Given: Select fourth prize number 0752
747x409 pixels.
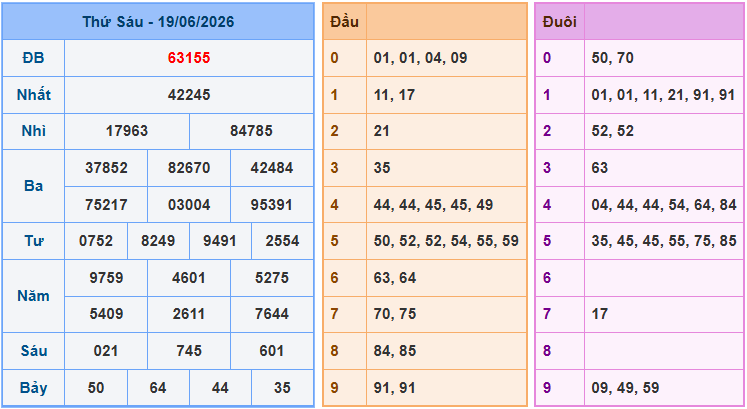Looking at the screenshot, I should click(96, 241).
